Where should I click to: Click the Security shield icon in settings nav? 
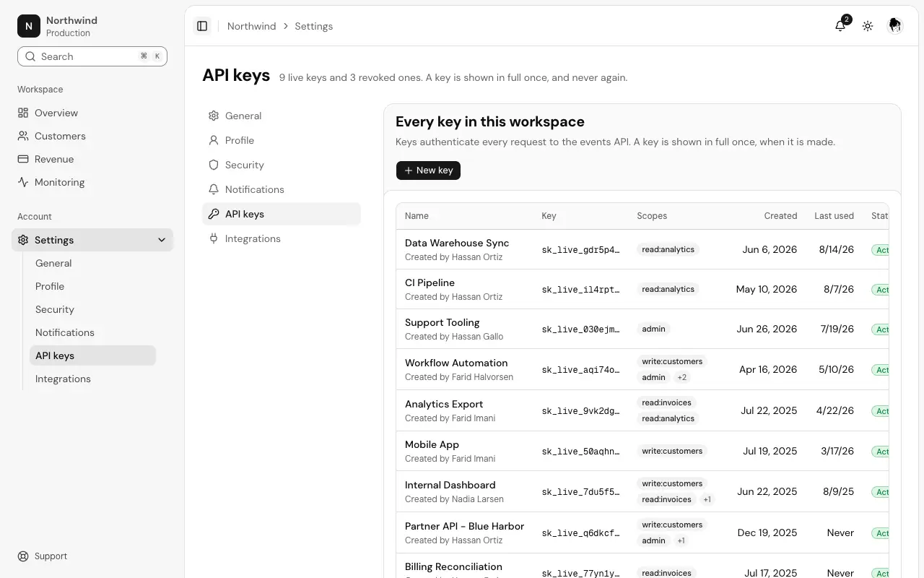tap(214, 165)
